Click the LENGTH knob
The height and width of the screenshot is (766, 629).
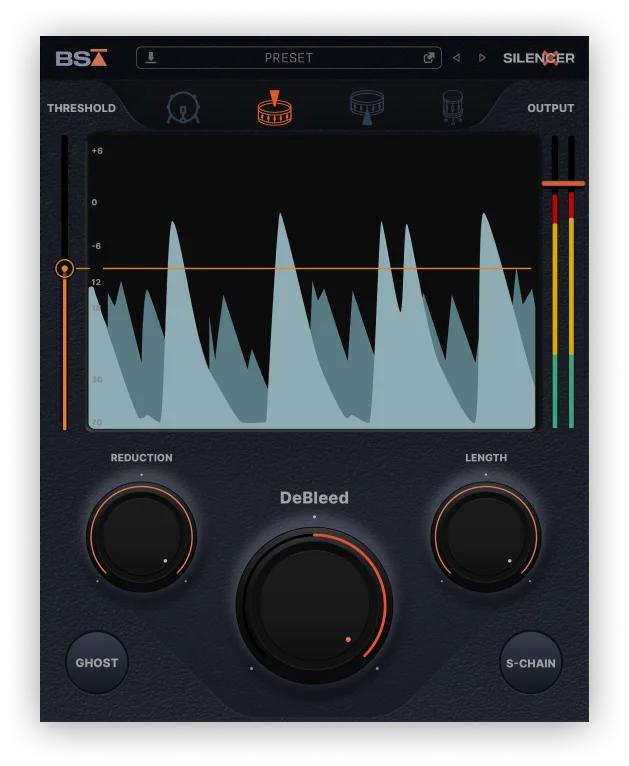(486, 536)
